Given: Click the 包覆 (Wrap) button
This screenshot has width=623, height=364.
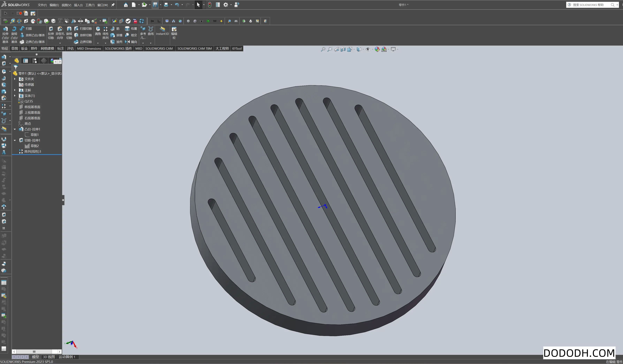Looking at the screenshot, I should [131, 28].
